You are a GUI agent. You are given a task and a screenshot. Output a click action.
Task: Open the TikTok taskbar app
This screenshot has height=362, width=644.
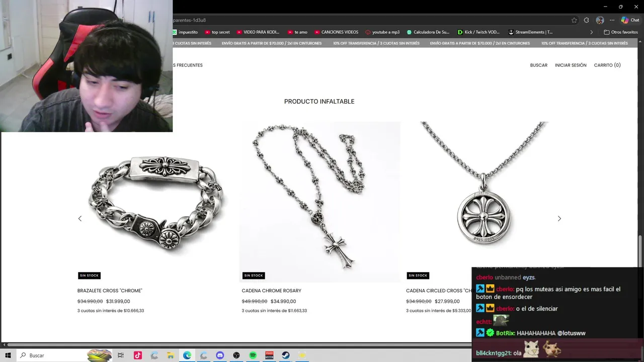[x=137, y=355]
